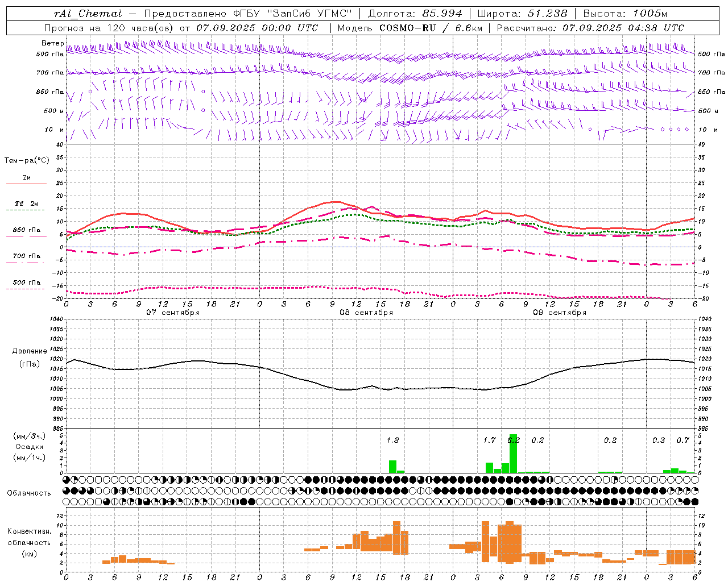The width and height of the screenshot is (728, 582).
Task: Click the Конвективн. облачность label
Action: coord(29,537)
